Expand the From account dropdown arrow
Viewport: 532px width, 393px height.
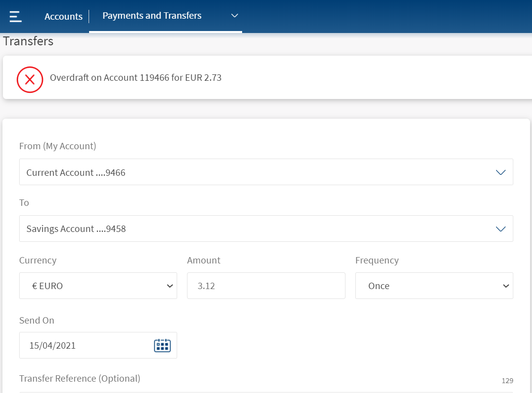[x=501, y=172]
